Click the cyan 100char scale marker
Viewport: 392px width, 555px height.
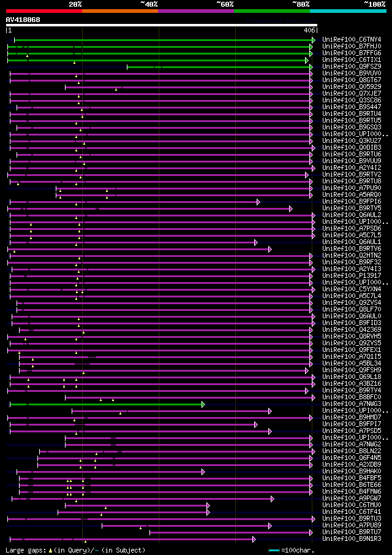274,550
